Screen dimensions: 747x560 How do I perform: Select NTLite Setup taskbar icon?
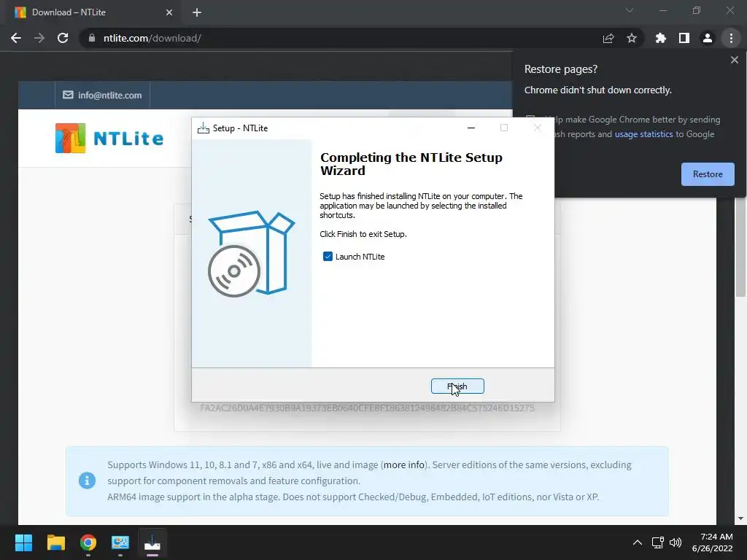152,542
